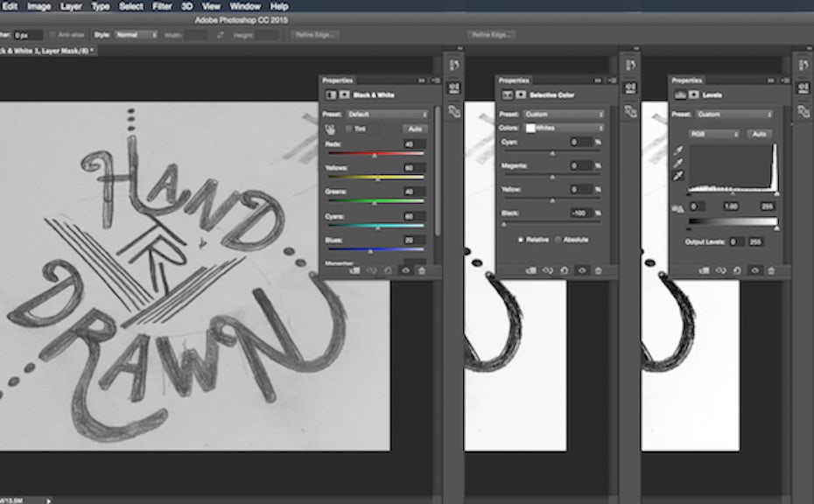This screenshot has height=504, width=814.
Task: Clip Levels adjustment to layer below
Action: (704, 270)
